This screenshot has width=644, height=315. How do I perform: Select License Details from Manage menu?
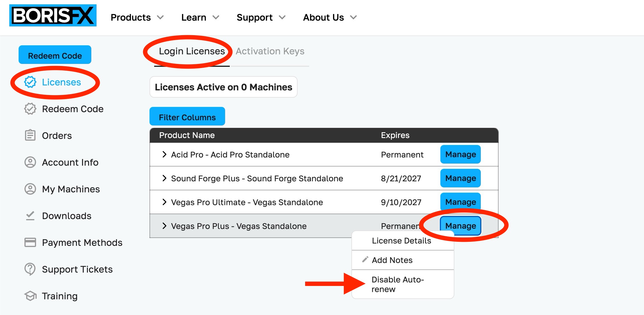click(403, 241)
